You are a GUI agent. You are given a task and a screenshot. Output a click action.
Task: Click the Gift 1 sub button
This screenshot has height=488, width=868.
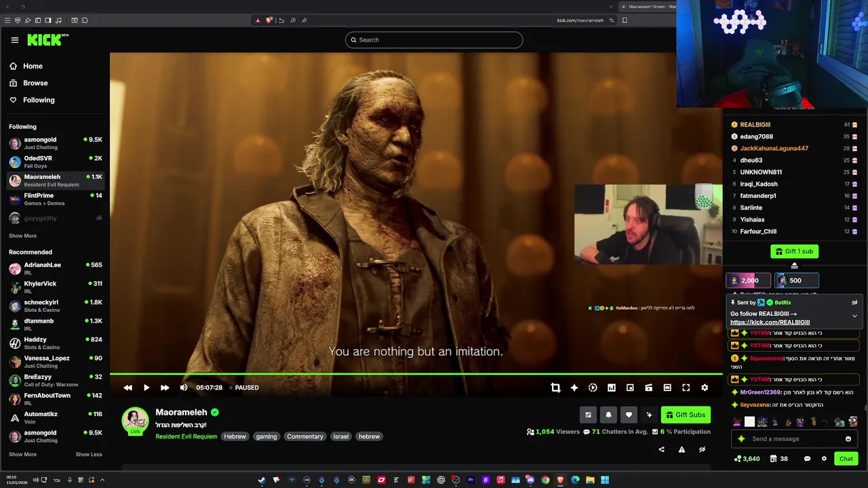pyautogui.click(x=794, y=251)
